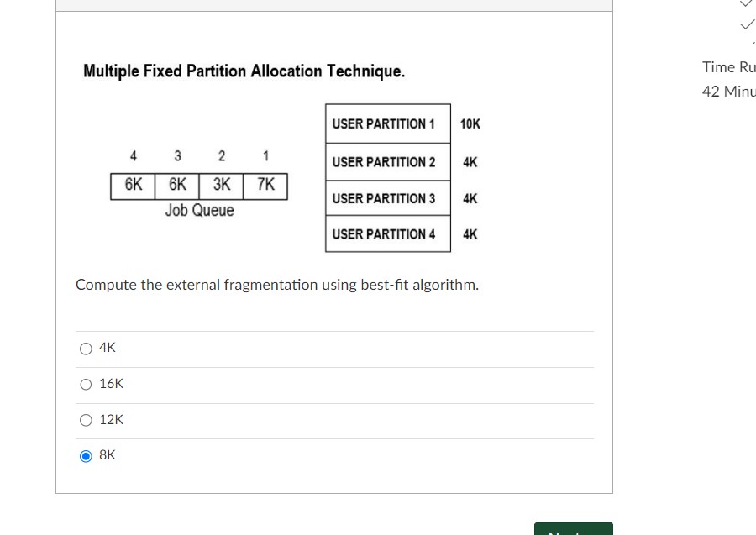Click the lower checkmark icon at top right

747,24
